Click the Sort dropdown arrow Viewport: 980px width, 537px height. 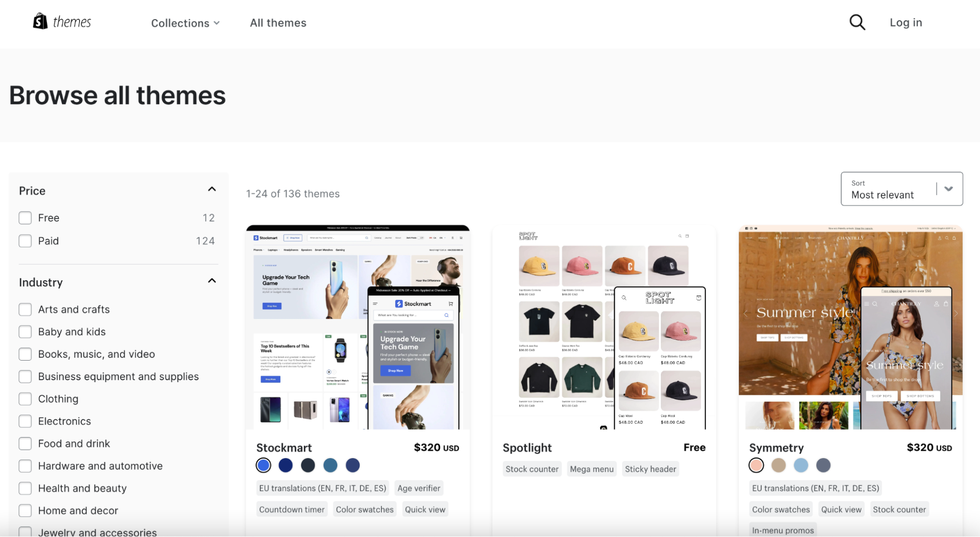tap(949, 189)
